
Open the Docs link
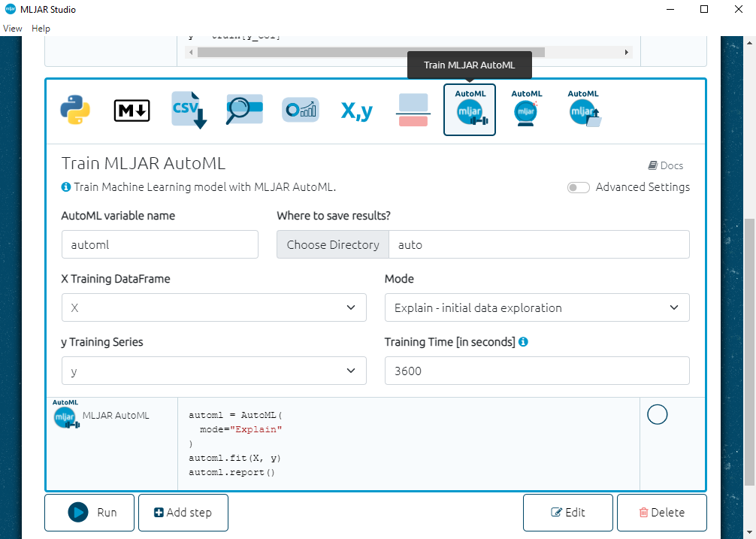[665, 165]
